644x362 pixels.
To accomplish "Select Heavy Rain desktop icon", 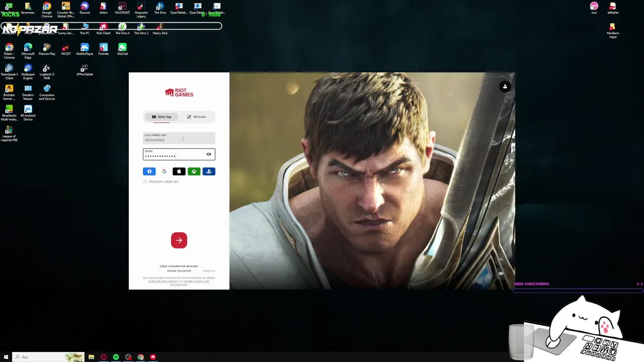I will (160, 29).
